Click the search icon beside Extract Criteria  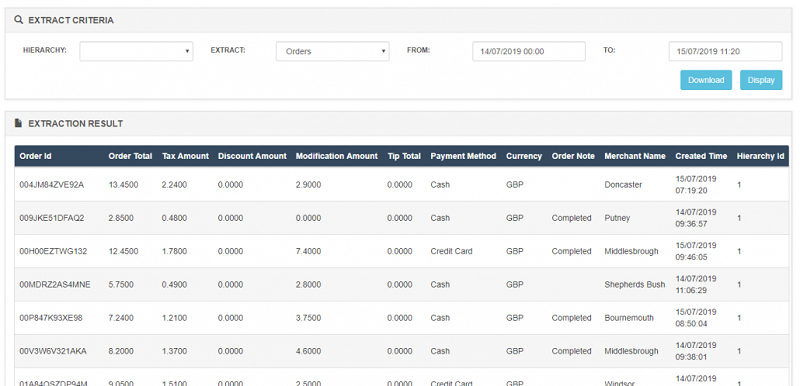(19, 20)
